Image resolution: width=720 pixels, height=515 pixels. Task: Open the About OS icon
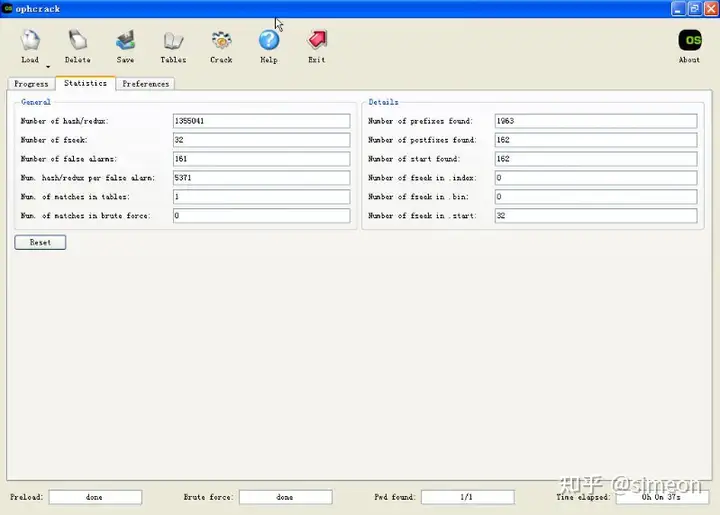pyautogui.click(x=690, y=41)
